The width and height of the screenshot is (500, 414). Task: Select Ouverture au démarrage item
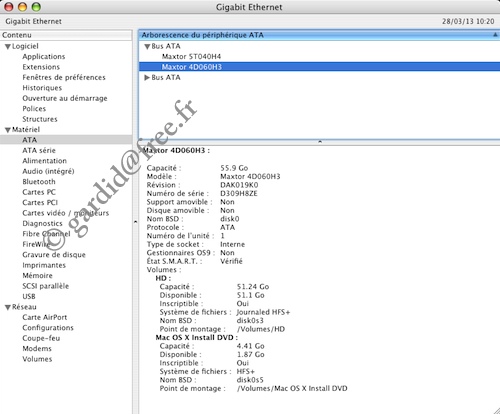coord(65,98)
